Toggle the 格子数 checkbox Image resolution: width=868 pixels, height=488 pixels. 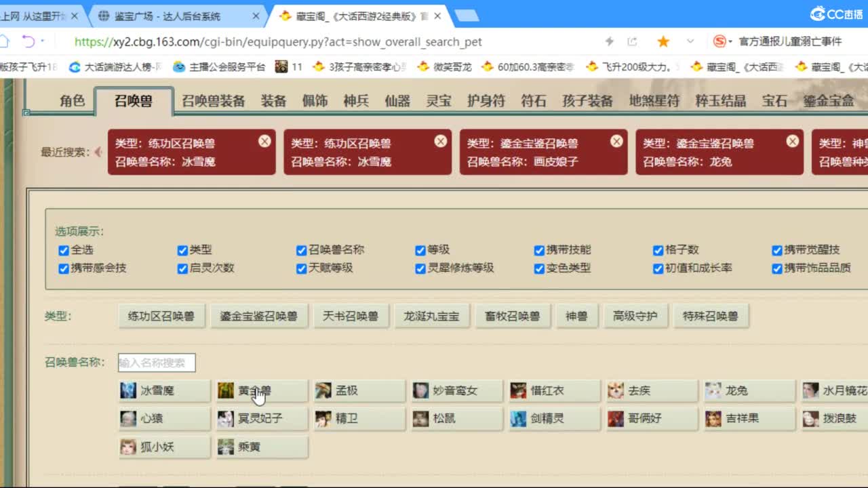tap(658, 250)
